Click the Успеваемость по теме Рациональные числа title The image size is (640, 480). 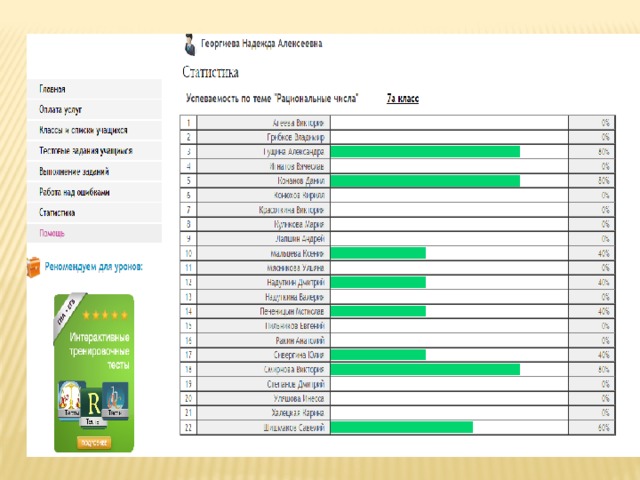point(272,98)
